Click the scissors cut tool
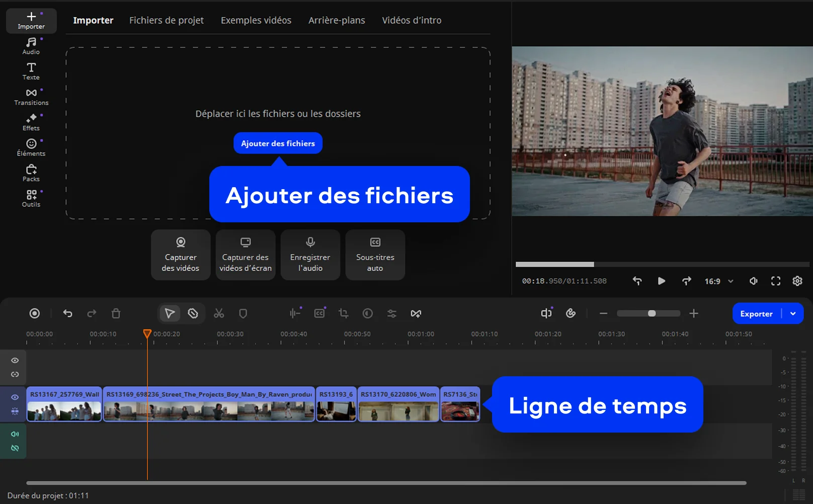Image resolution: width=813 pixels, height=504 pixels. coord(219,313)
